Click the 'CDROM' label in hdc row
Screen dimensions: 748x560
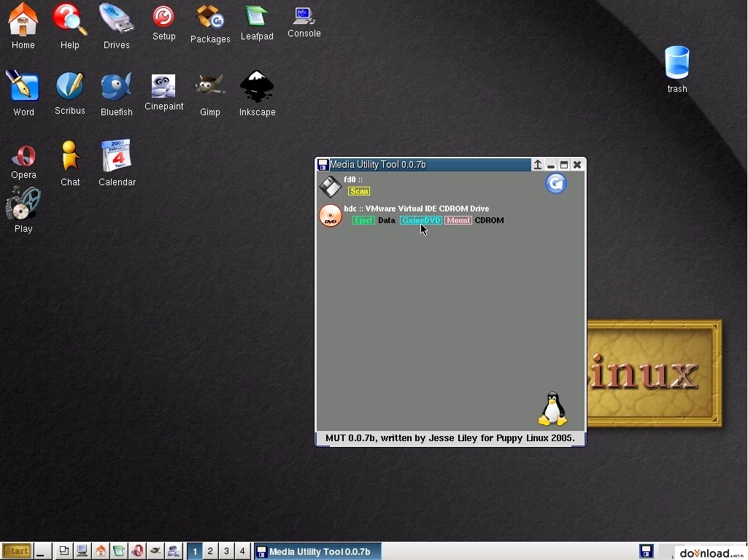click(489, 220)
